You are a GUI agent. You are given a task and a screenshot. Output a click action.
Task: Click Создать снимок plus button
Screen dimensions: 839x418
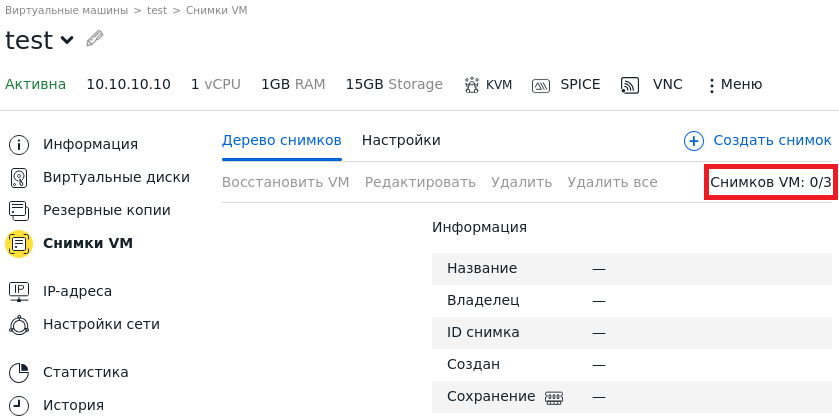click(694, 141)
